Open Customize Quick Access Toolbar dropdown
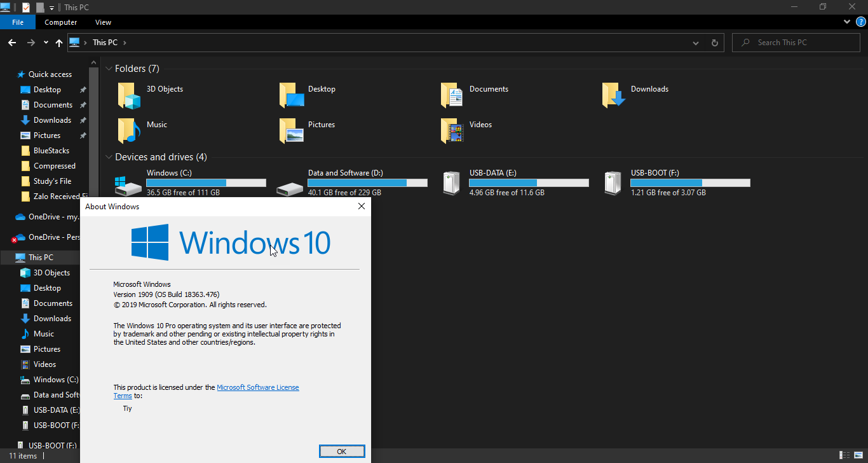The width and height of the screenshot is (868, 463). pyautogui.click(x=52, y=8)
